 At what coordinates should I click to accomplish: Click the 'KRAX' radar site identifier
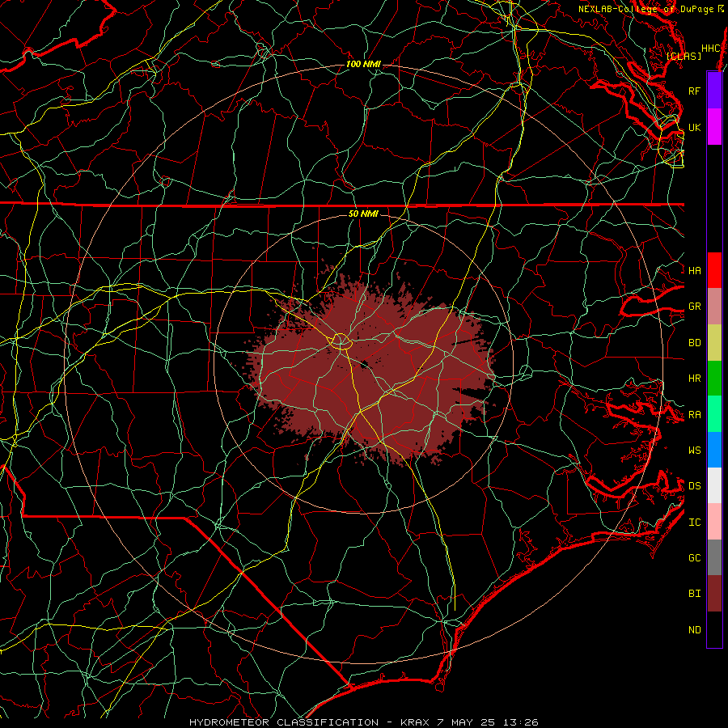pyautogui.click(x=415, y=722)
